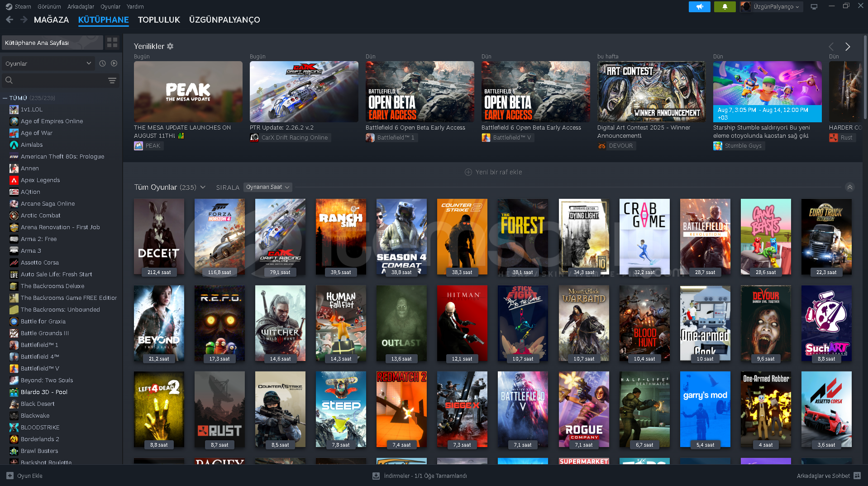Switch to TOPLULUK tab

(x=159, y=20)
